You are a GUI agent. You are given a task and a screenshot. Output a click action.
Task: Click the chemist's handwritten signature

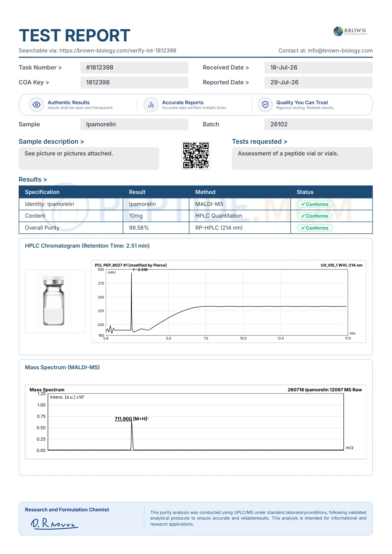54,524
